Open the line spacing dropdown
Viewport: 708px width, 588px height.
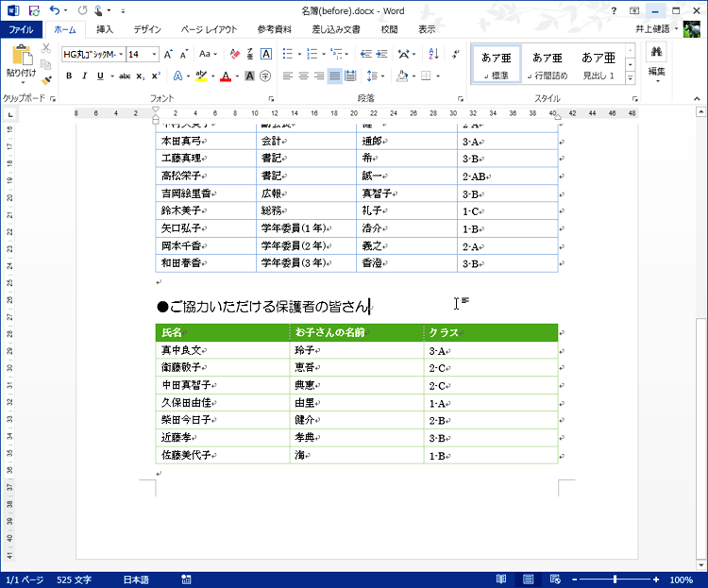376,76
